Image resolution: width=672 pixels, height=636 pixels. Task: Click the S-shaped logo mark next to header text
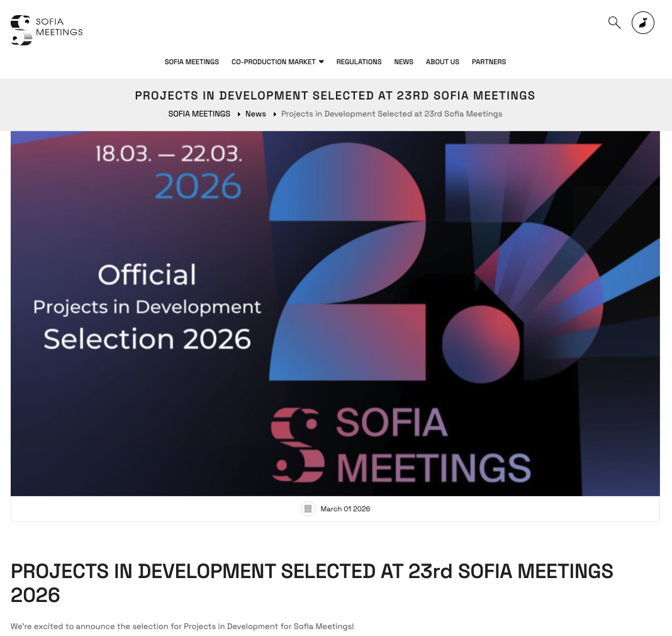(21, 30)
